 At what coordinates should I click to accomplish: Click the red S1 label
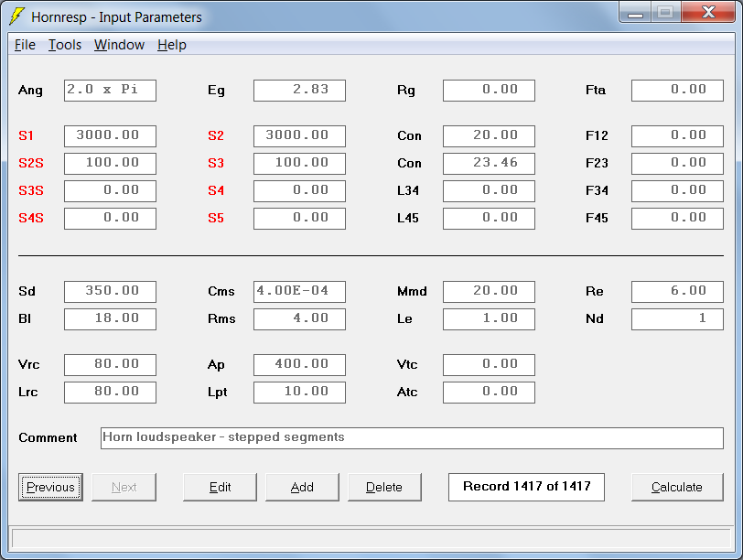(26, 136)
